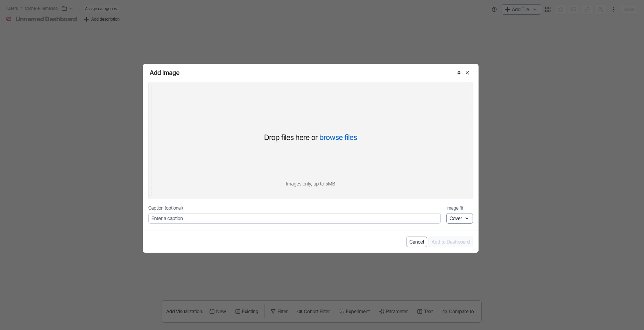Close the Add Image dialog
The height and width of the screenshot is (330, 644).
pyautogui.click(x=467, y=73)
